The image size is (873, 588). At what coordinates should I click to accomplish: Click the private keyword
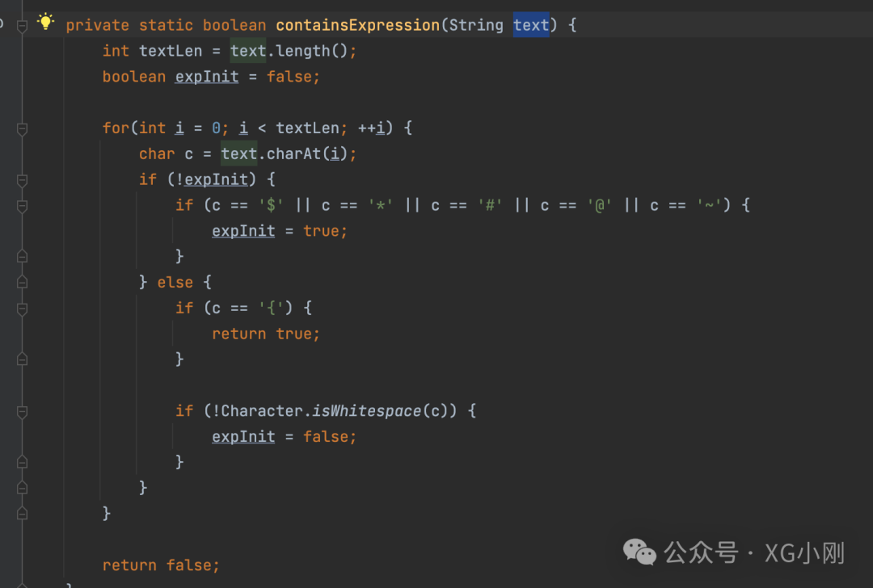click(x=98, y=25)
